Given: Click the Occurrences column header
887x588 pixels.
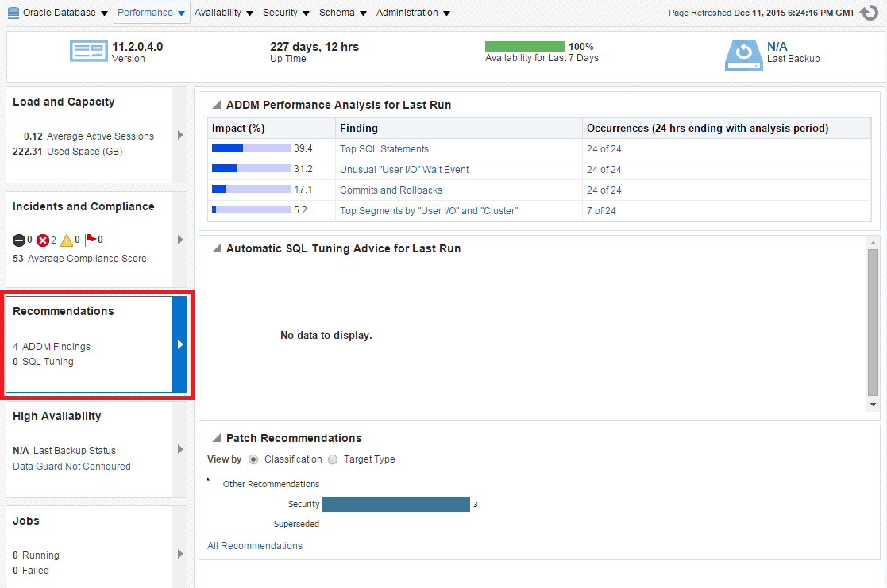Looking at the screenshot, I should [727, 129].
